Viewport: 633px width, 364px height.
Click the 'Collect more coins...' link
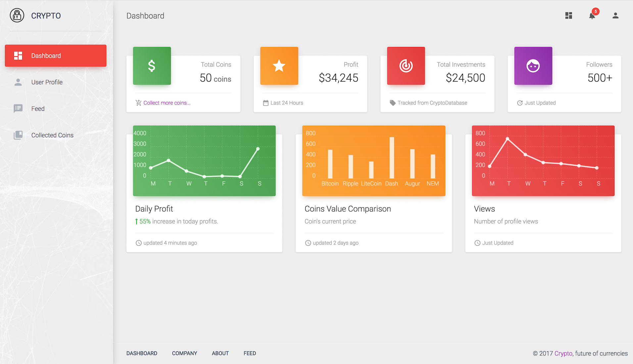pos(167,103)
